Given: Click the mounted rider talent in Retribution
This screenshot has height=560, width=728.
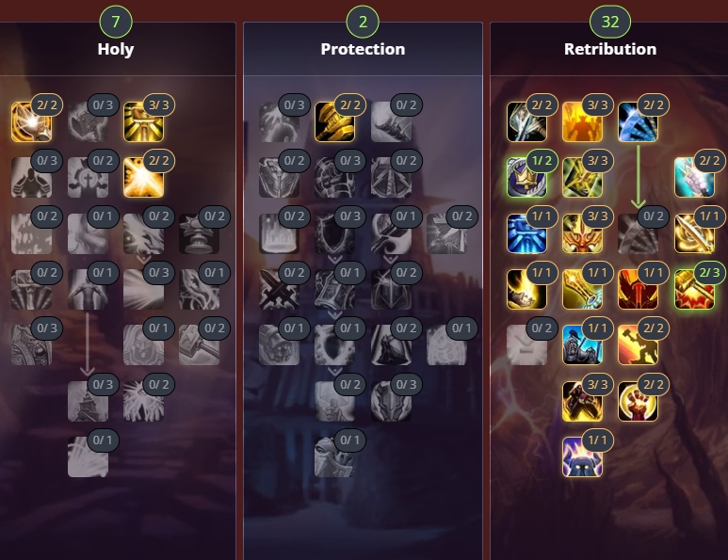Looking at the screenshot, I should (582, 345).
